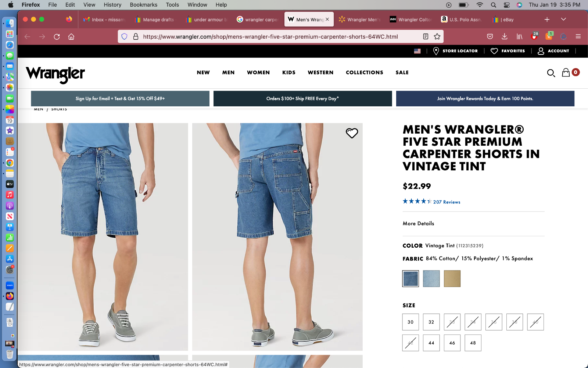Go to Firefox home page
Screen dimensions: 588x368
pyautogui.click(x=71, y=36)
